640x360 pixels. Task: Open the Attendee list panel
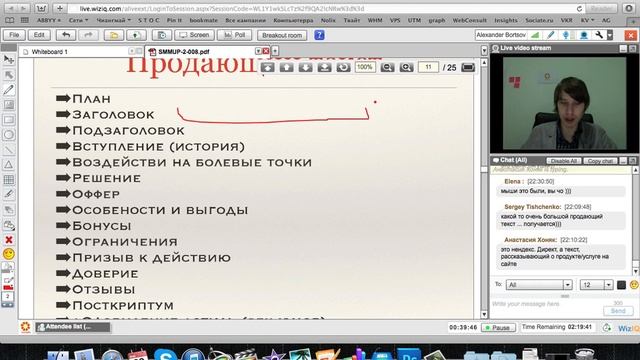click(73, 327)
